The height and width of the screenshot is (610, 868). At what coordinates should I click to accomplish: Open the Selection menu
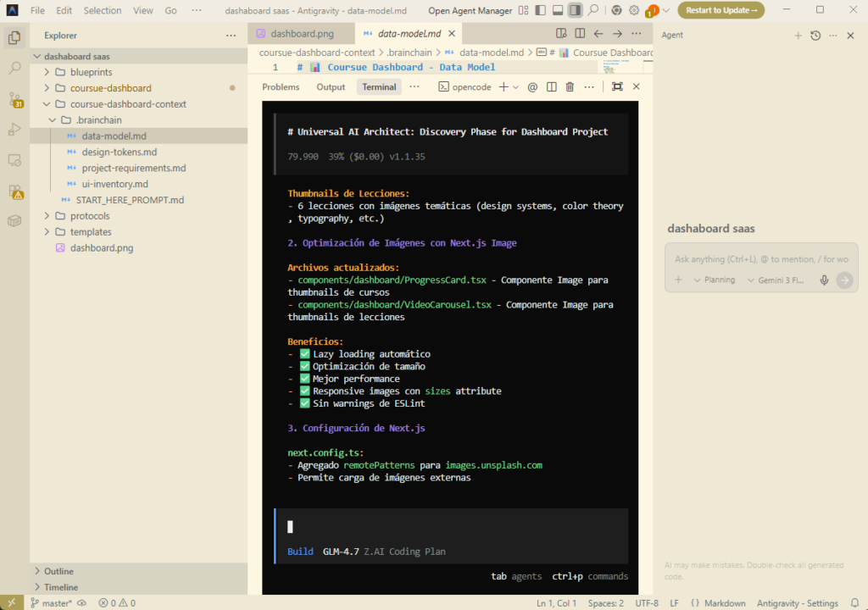pyautogui.click(x=103, y=10)
